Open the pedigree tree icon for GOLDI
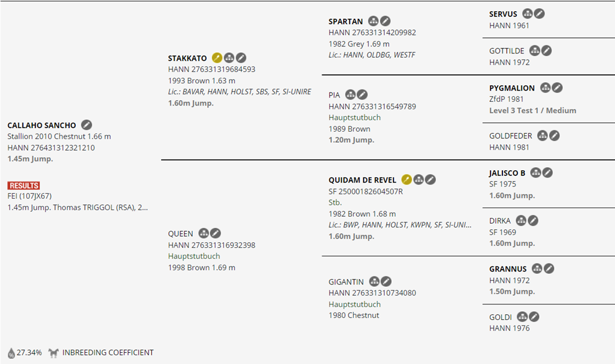 (x=522, y=317)
